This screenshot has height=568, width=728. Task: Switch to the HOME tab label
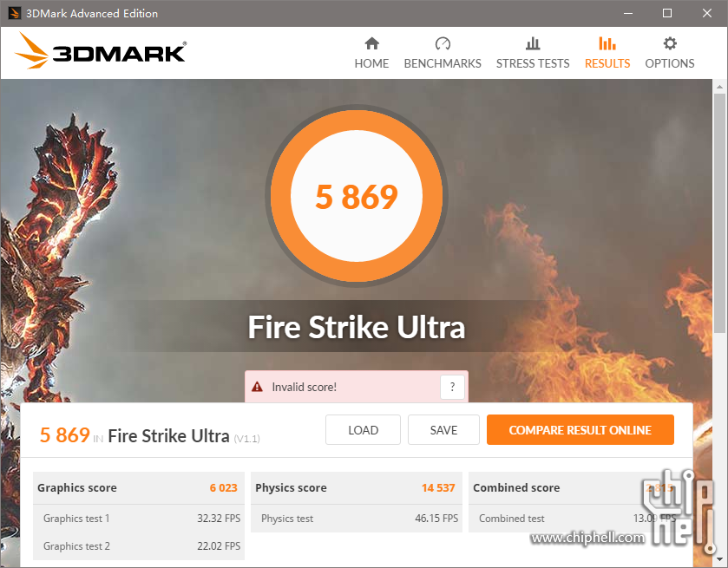(x=371, y=63)
